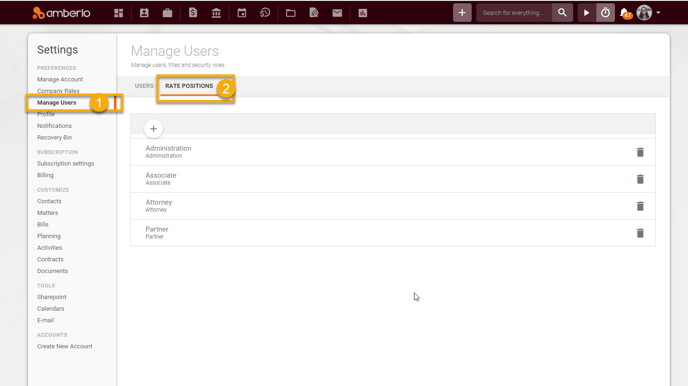Open Recovery Bin
This screenshot has width=688, height=386.
54,137
